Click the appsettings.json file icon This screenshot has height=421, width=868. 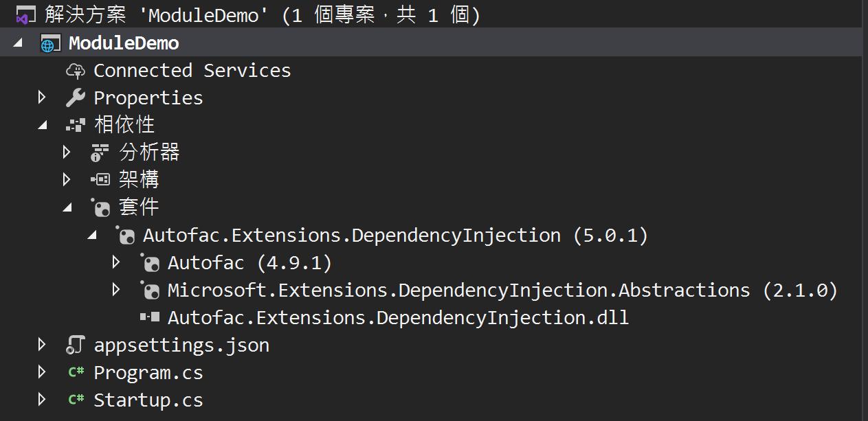(75, 345)
